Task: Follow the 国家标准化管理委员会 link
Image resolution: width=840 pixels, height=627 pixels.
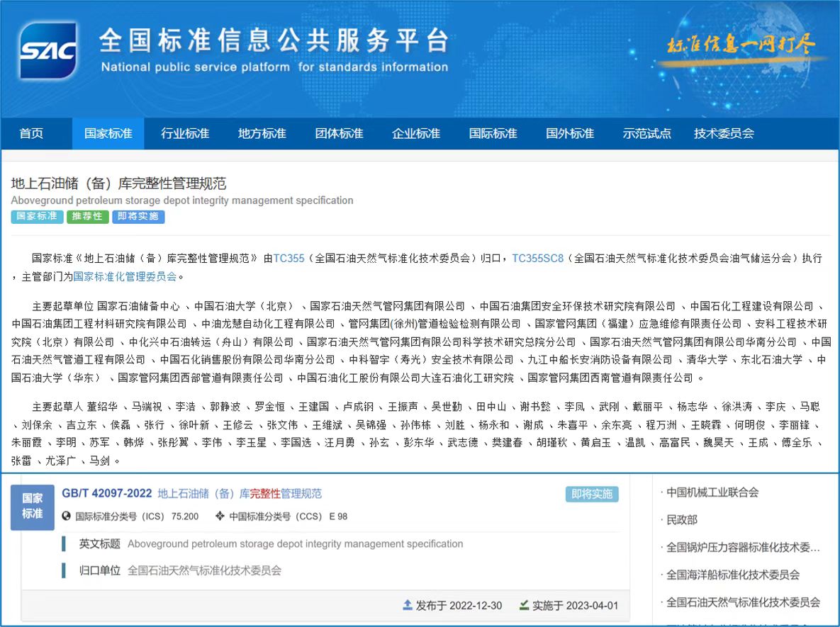Action: pyautogui.click(x=125, y=276)
